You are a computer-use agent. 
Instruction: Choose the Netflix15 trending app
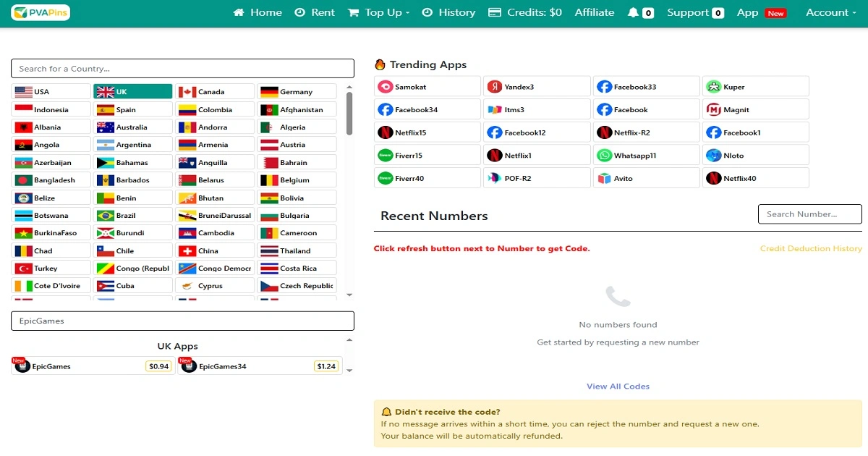click(x=427, y=132)
